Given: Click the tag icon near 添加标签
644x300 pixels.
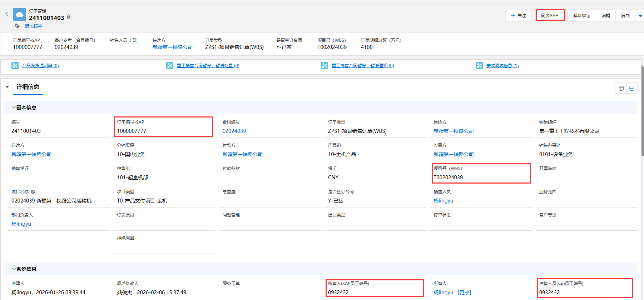Looking at the screenshot, I should click(x=17, y=26).
